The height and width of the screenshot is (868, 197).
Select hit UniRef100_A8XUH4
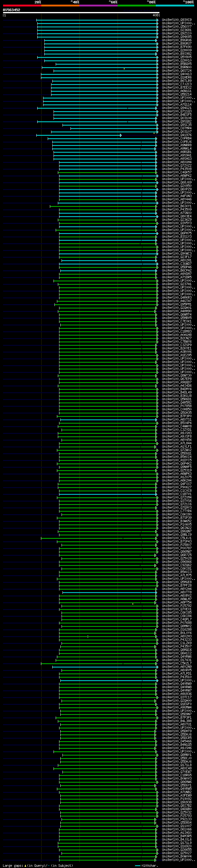coord(177,162)
